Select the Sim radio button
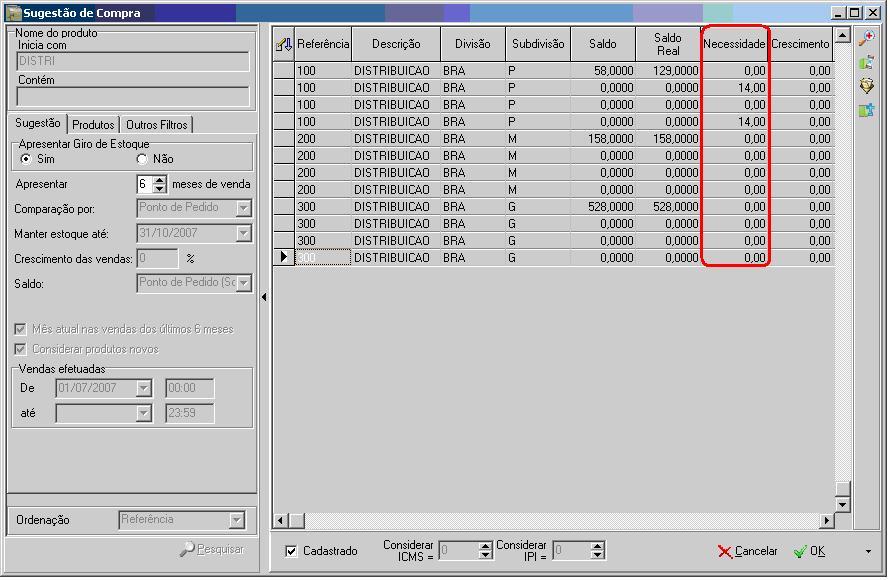Image resolution: width=890 pixels, height=580 pixels. coord(26,159)
